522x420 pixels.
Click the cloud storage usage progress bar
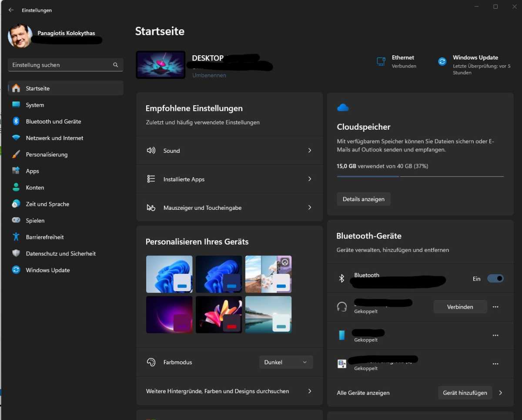[420, 177]
